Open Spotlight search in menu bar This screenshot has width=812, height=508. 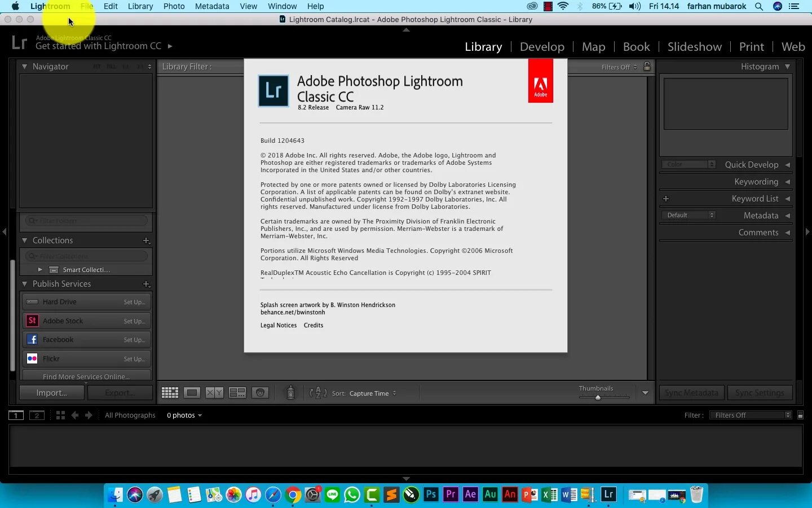[759, 6]
